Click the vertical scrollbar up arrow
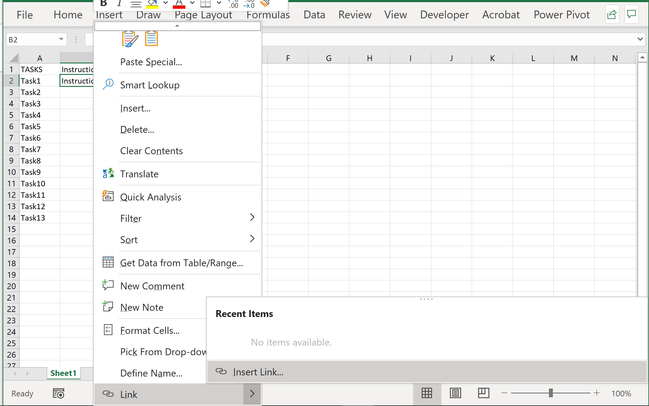 (642, 58)
